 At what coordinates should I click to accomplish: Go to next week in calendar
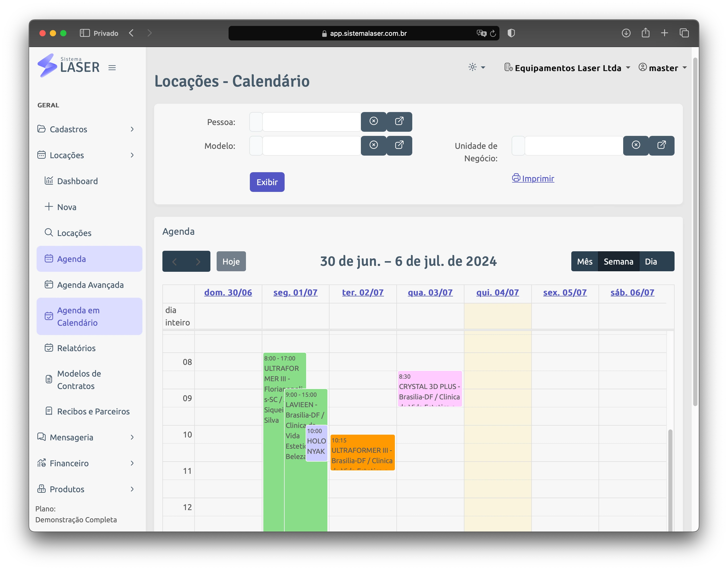198,261
